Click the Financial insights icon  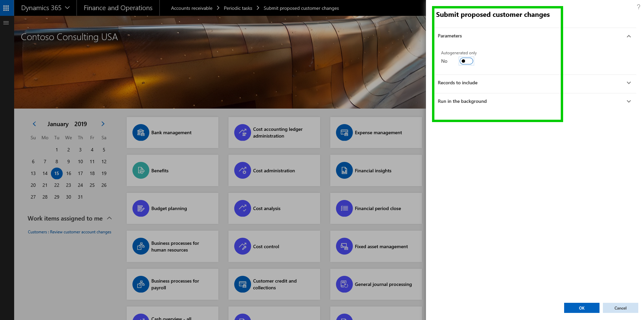pyautogui.click(x=344, y=171)
